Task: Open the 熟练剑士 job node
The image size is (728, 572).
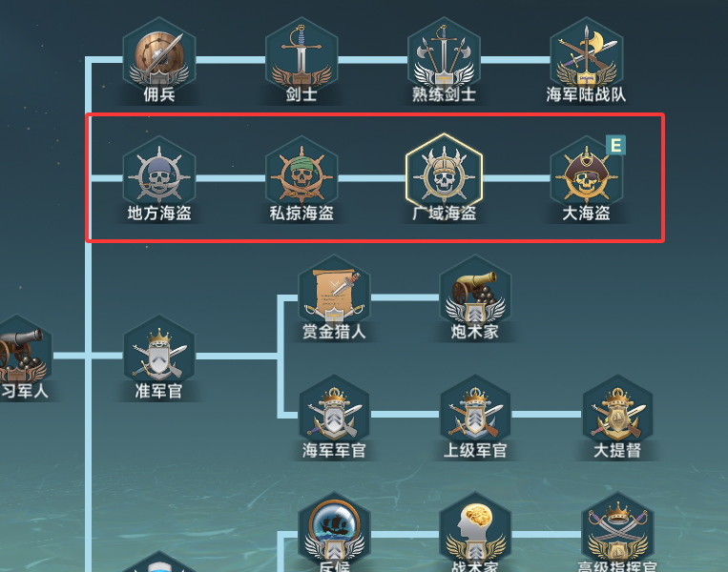Action: point(445,59)
